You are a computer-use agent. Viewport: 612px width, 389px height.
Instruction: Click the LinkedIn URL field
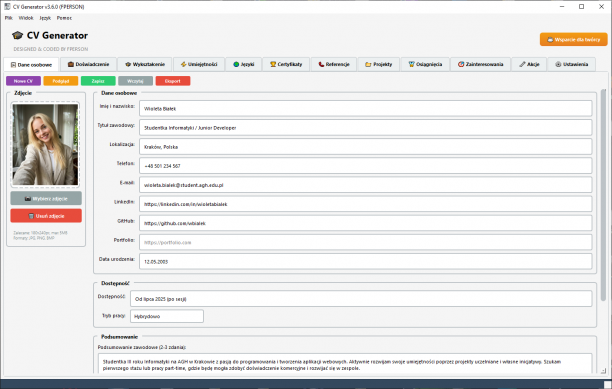(365, 204)
